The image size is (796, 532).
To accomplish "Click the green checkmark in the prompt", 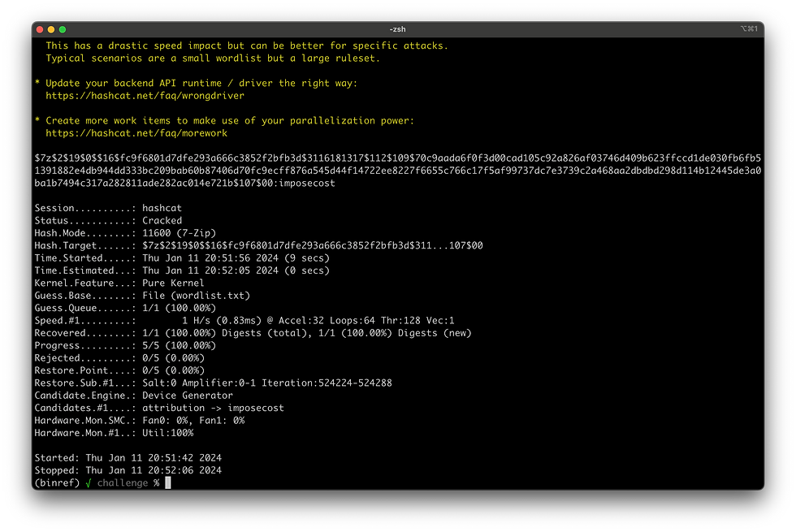I will [x=88, y=483].
